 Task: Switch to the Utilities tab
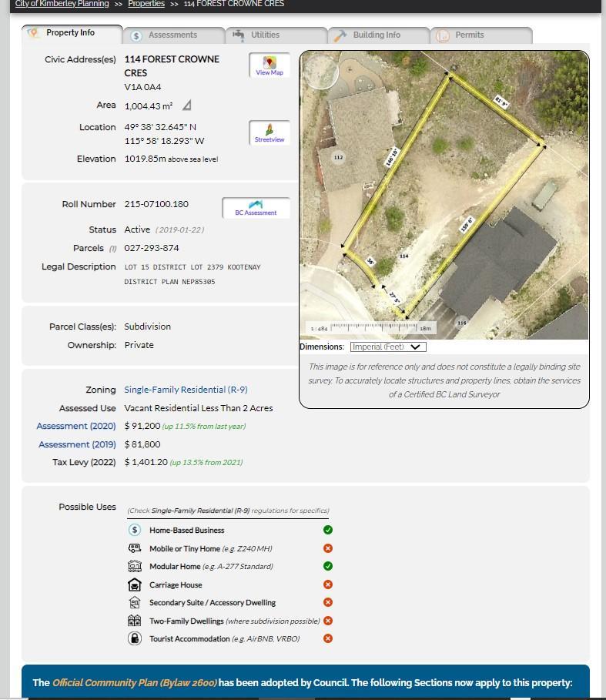pos(265,35)
